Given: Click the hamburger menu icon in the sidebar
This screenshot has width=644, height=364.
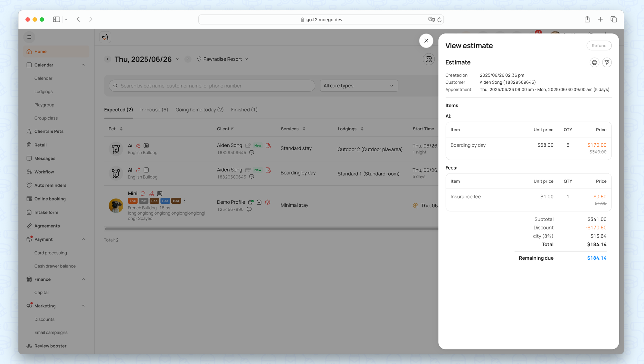Looking at the screenshot, I should point(29,37).
